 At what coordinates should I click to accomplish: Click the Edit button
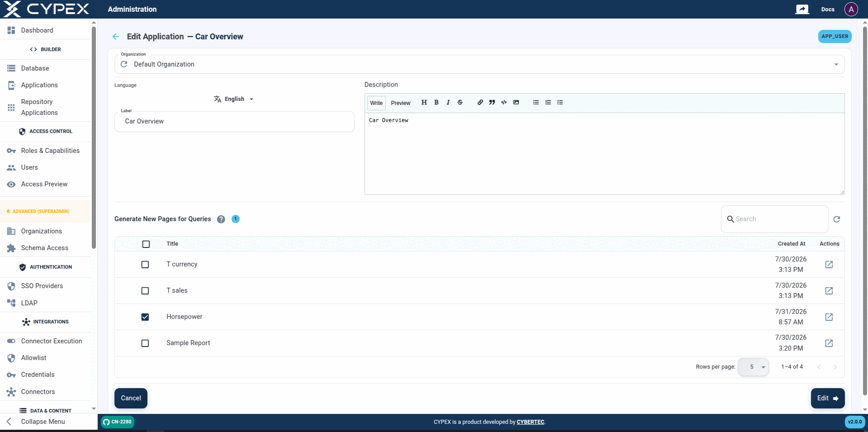click(828, 398)
